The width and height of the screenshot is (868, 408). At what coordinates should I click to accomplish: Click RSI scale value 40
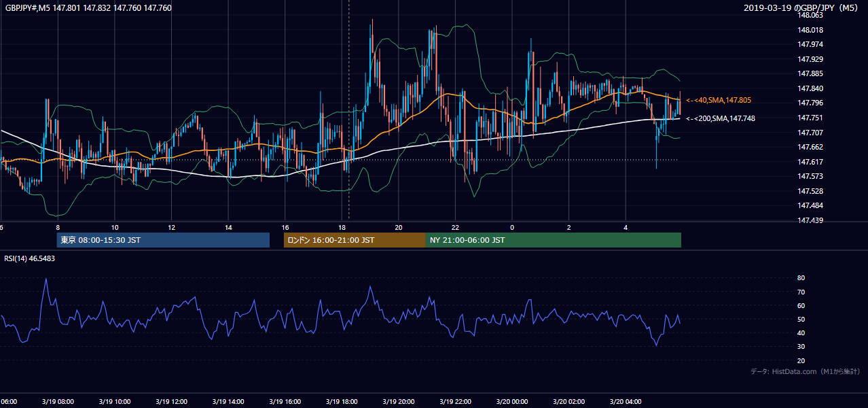pyautogui.click(x=801, y=333)
